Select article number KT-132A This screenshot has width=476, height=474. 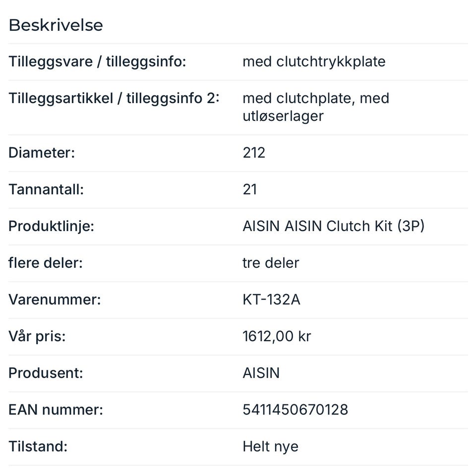(271, 299)
